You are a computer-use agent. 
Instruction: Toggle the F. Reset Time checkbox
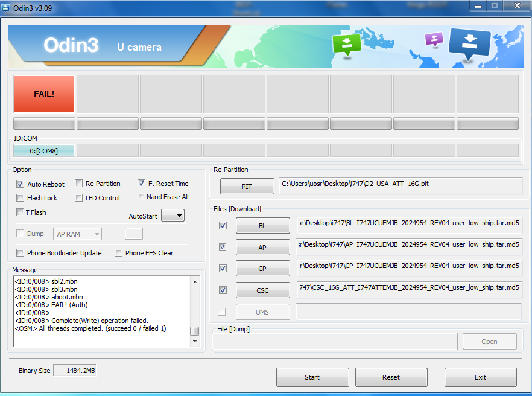pyautogui.click(x=141, y=184)
